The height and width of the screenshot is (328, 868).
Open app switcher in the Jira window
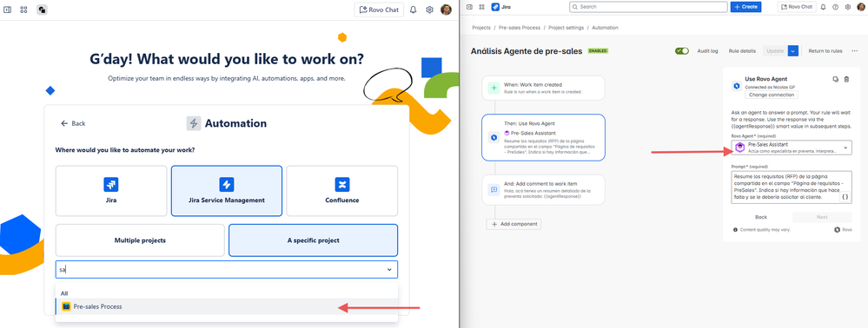click(x=481, y=7)
